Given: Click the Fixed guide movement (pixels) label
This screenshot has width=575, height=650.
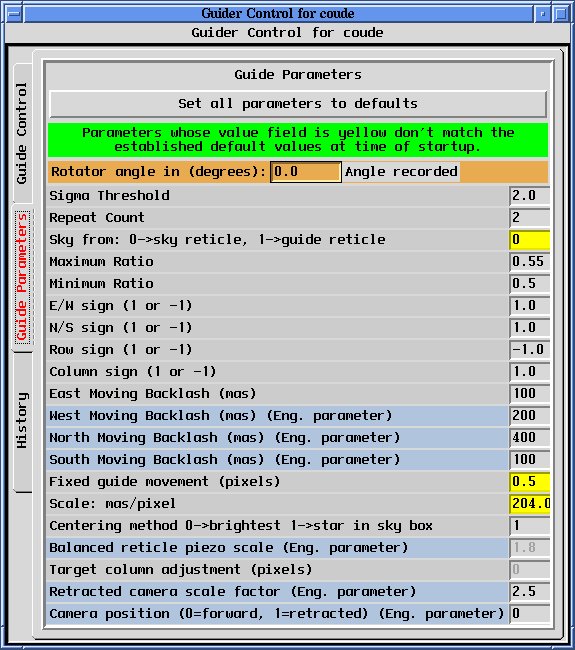Looking at the screenshot, I should [x=165, y=482].
